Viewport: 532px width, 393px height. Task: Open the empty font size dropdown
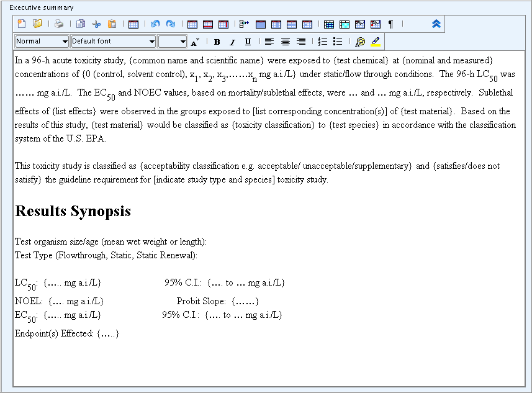click(x=173, y=42)
